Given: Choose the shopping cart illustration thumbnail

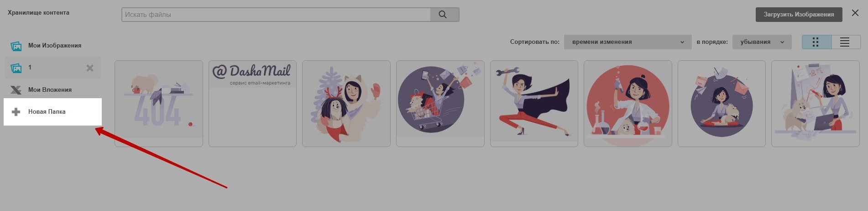Looking at the screenshot, I should click(440, 104).
